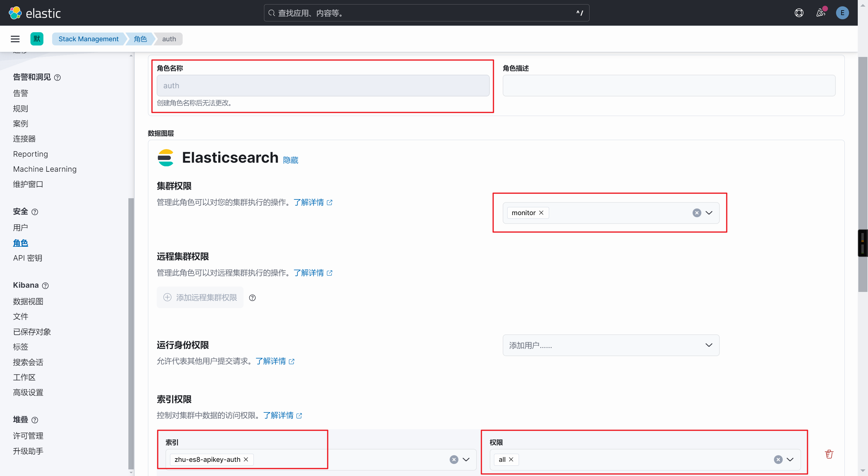Open API 密钥 in sidebar
Image resolution: width=868 pixels, height=476 pixels.
28,258
